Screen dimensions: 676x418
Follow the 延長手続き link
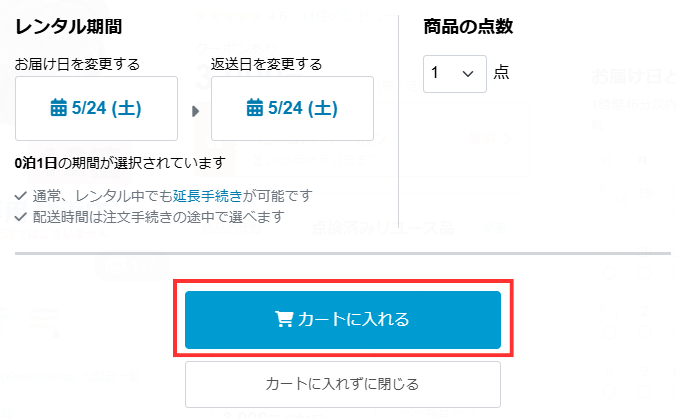(x=207, y=196)
